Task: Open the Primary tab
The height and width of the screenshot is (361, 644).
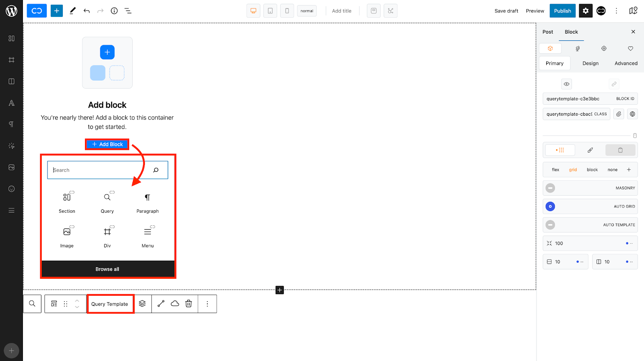Action: tap(555, 63)
